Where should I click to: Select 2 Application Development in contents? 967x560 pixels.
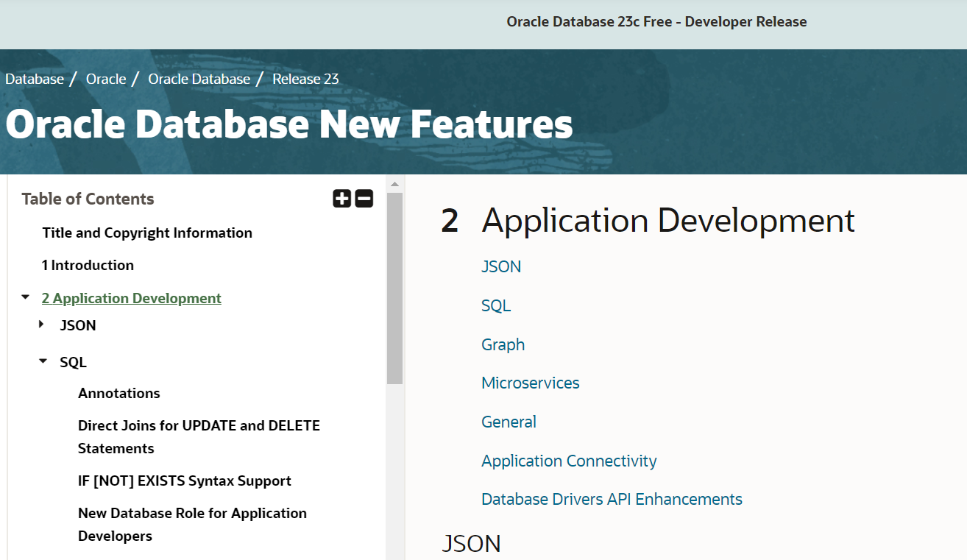click(x=131, y=298)
